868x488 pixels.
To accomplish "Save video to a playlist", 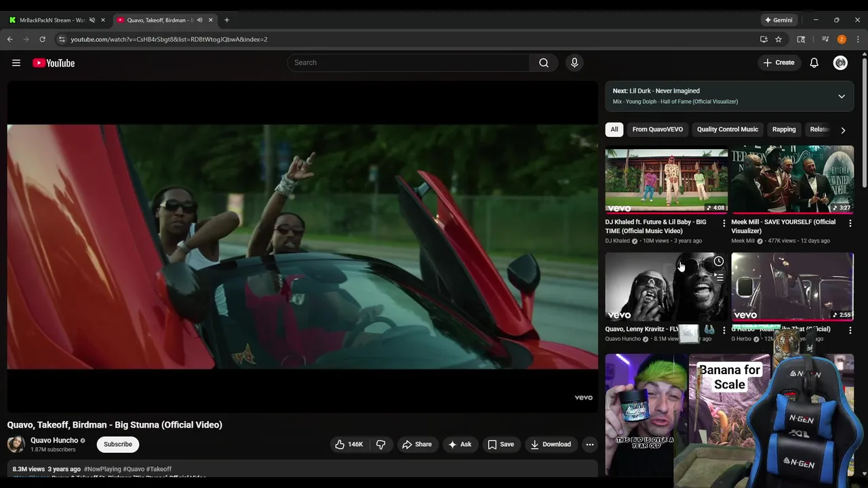I will pos(500,445).
